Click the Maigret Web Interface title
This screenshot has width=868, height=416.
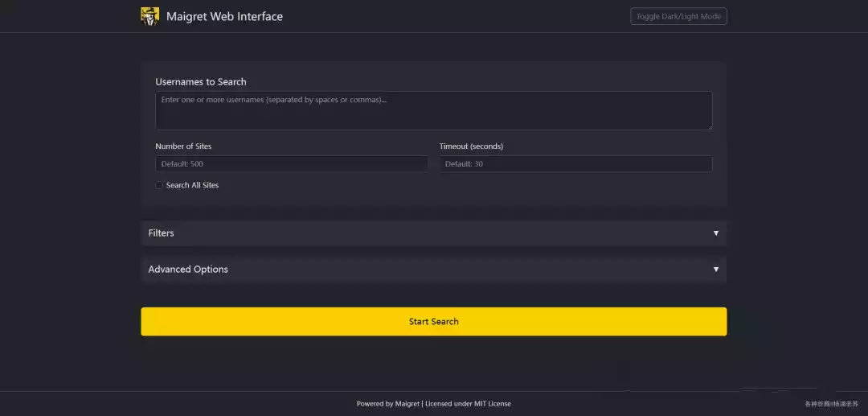pyautogui.click(x=224, y=17)
